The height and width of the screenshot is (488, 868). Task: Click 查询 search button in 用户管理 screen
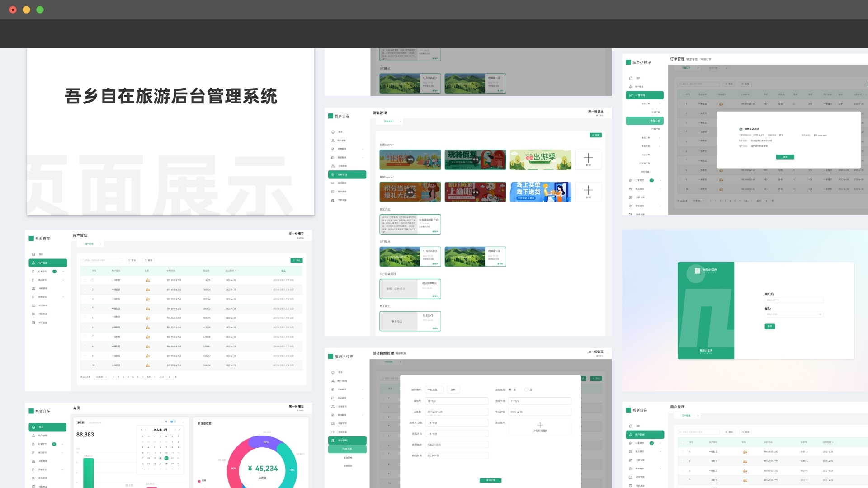click(x=132, y=260)
